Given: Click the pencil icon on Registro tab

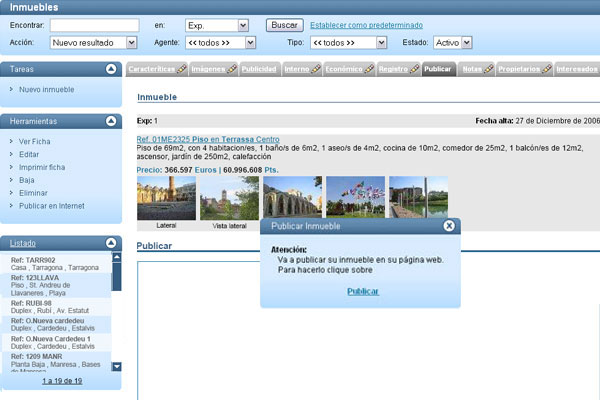Looking at the screenshot, I should [x=415, y=69].
